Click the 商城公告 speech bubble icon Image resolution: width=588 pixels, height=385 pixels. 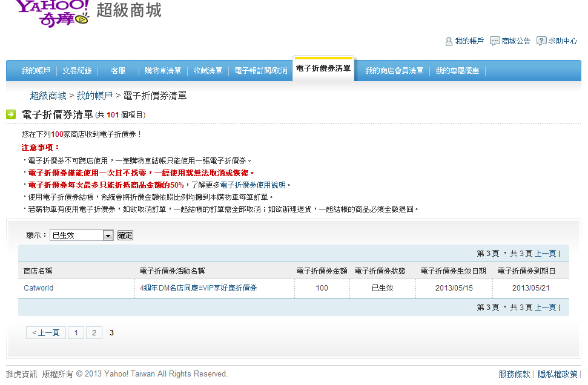tap(495, 41)
